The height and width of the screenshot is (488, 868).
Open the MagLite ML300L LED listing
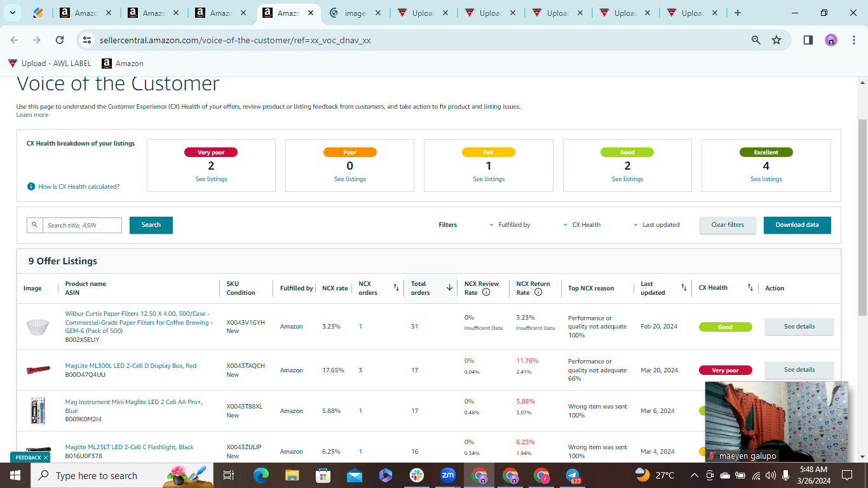coord(131,366)
